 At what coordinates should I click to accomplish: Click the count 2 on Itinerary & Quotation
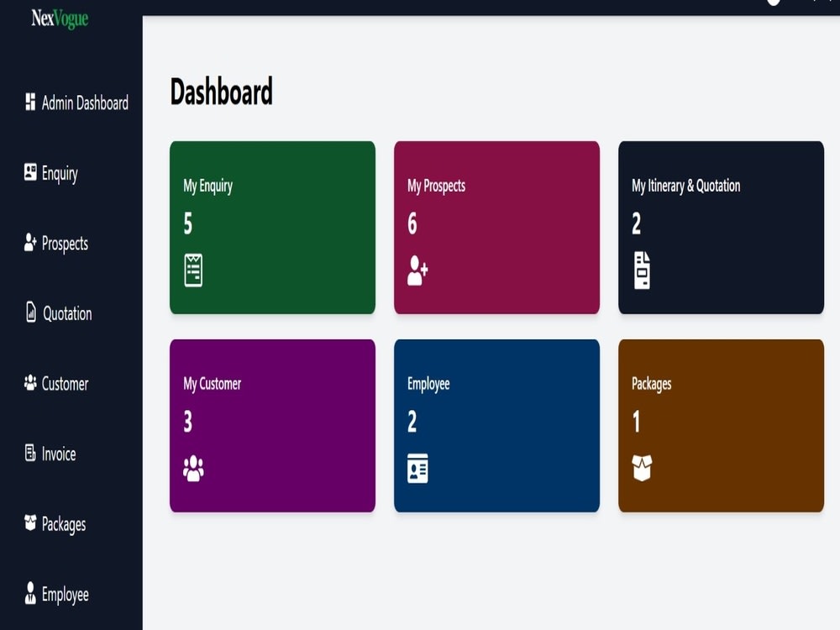[636, 223]
